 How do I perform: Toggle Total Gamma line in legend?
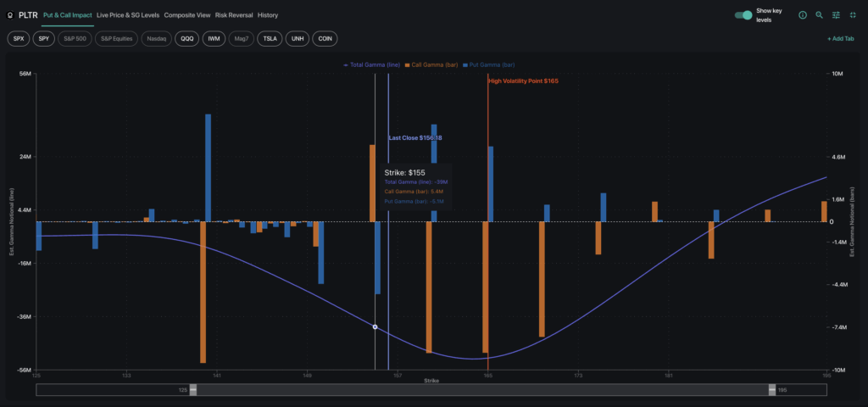(372, 64)
